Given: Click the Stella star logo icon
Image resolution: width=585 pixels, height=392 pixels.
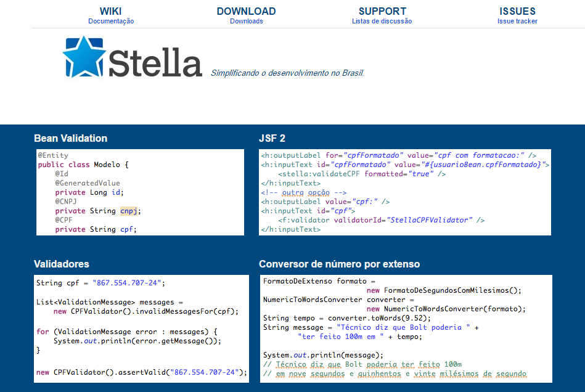Looking at the screenshot, I should coord(84,57).
